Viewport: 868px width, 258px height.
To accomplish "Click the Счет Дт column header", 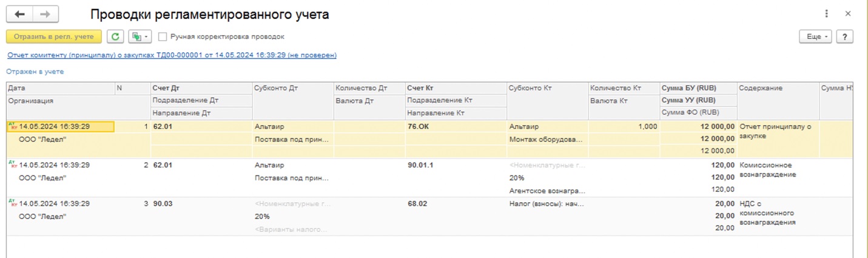I will [x=166, y=88].
